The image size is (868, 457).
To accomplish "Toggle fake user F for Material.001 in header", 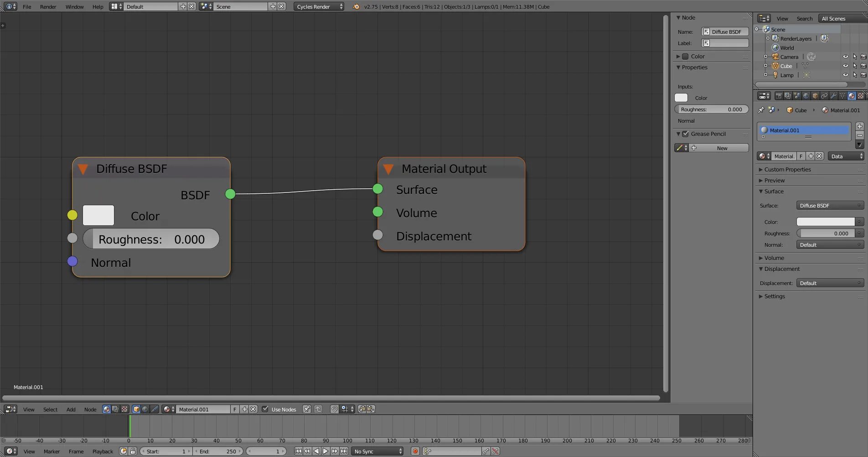I will [x=235, y=409].
